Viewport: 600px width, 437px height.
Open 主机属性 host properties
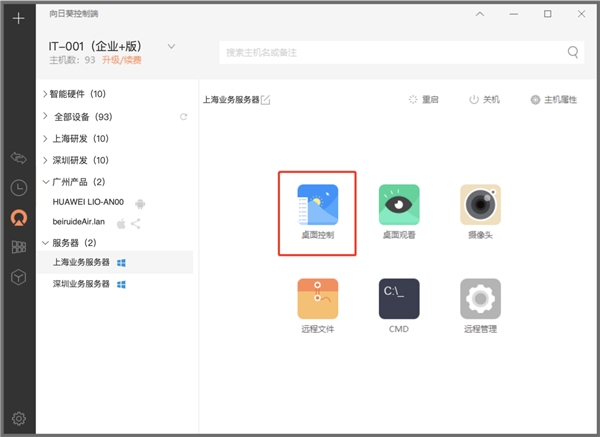pyautogui.click(x=554, y=99)
